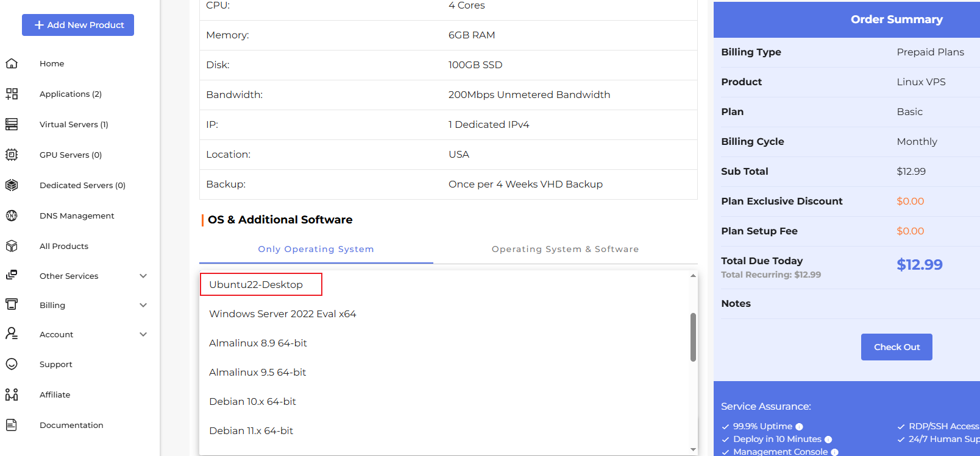Expand the Account menu chevron
Screen dimensions: 980x456
[x=143, y=334]
